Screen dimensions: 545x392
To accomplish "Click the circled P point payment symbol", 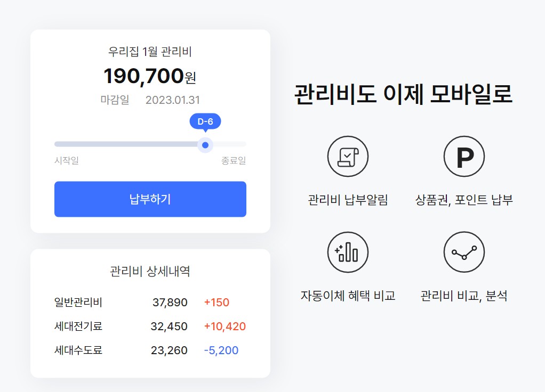I will click(464, 156).
